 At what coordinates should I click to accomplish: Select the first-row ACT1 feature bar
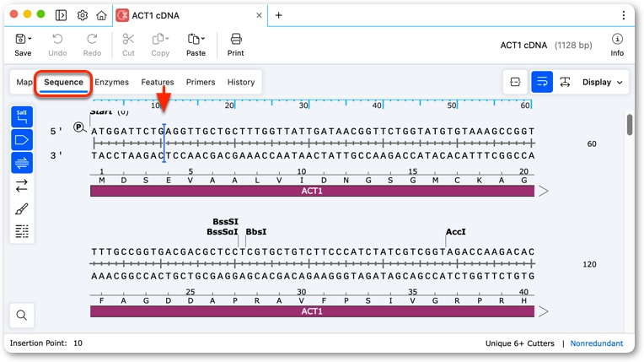pyautogui.click(x=312, y=191)
